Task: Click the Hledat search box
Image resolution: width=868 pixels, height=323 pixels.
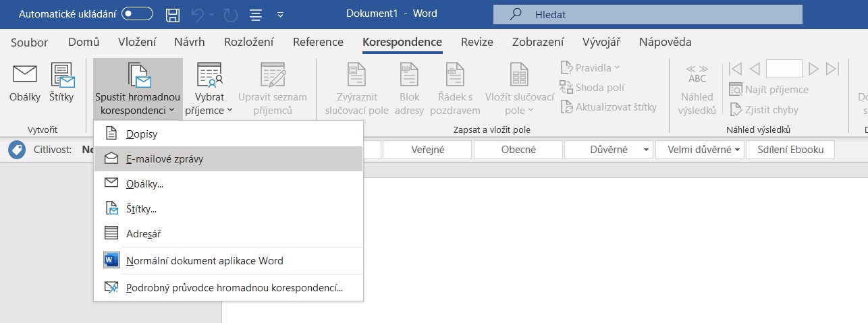Action: tap(647, 14)
